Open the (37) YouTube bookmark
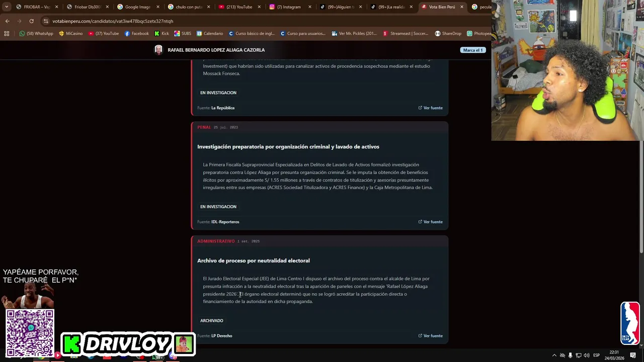Image resolution: width=644 pixels, height=362 pixels. coord(103,34)
